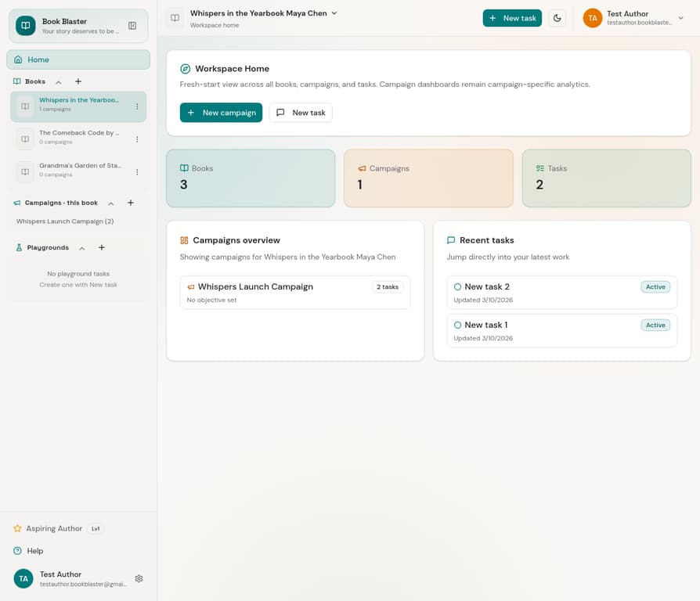Screen dimensions: 700x601
Task: Collapse the sidebar using panel icon
Action: (132, 26)
